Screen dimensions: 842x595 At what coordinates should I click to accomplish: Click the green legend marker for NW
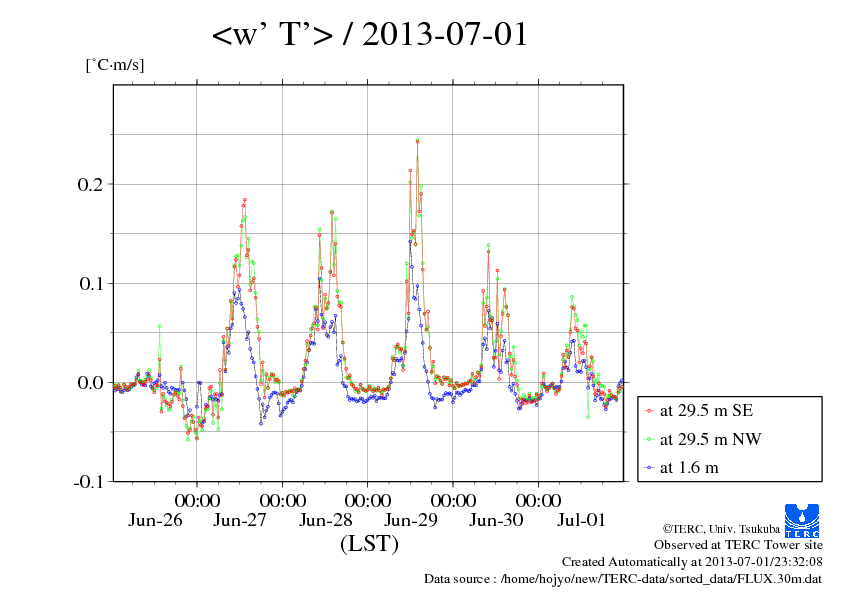(x=649, y=440)
